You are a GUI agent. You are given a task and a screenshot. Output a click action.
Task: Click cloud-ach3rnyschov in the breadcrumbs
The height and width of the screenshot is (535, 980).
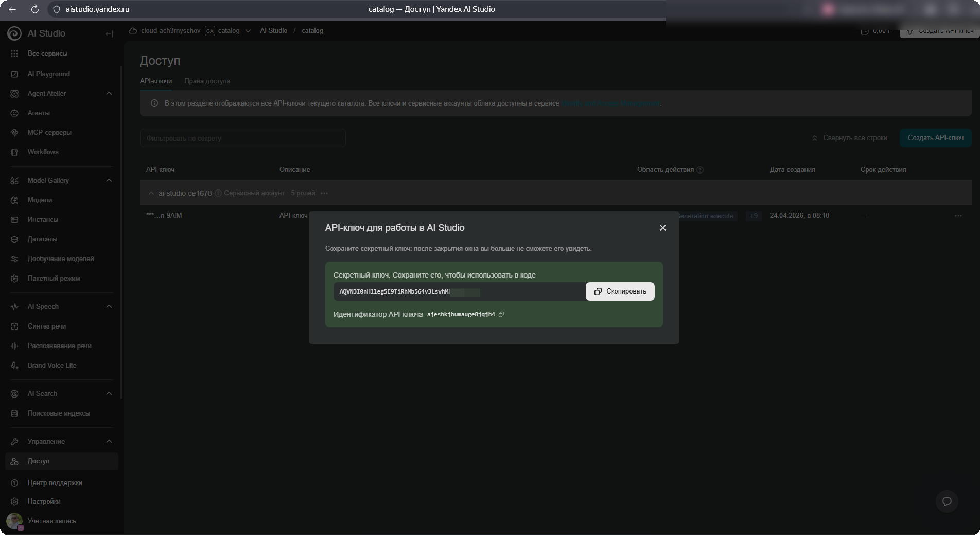[170, 31]
